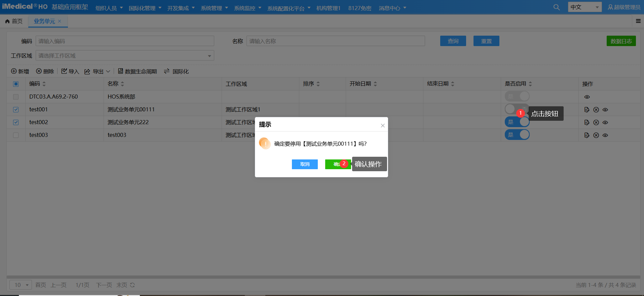Expand the 国际化管理 menu
644x296 pixels.
pos(145,8)
